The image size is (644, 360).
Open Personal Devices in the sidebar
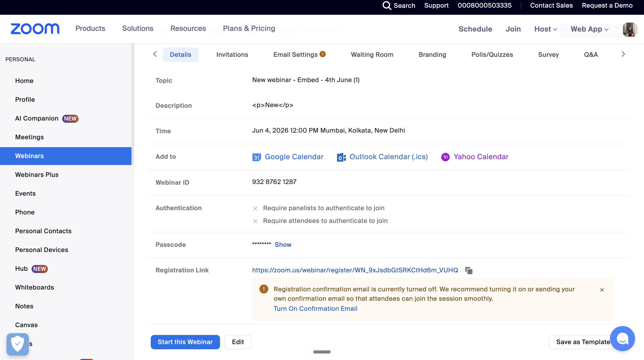pyautogui.click(x=42, y=250)
